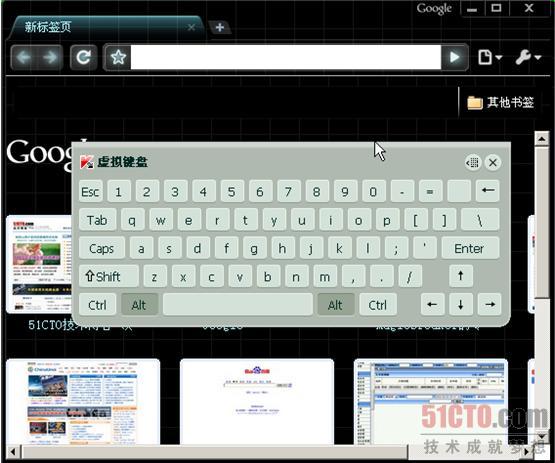Toggle Shift key on virtual keyboard
Image resolution: width=555 pixels, height=463 pixels.
tap(108, 276)
